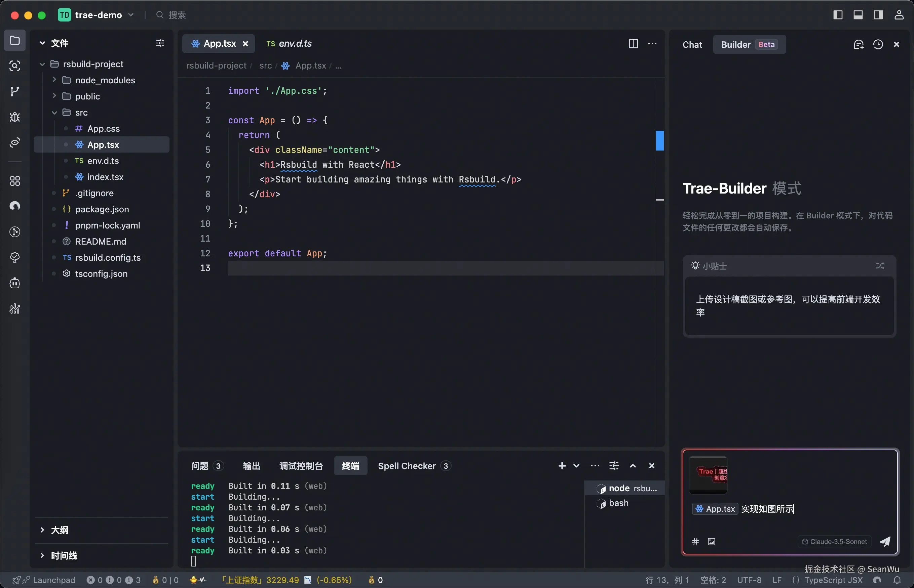
Task: Switch to the env.d.ts editor tab
Action: (x=290, y=44)
